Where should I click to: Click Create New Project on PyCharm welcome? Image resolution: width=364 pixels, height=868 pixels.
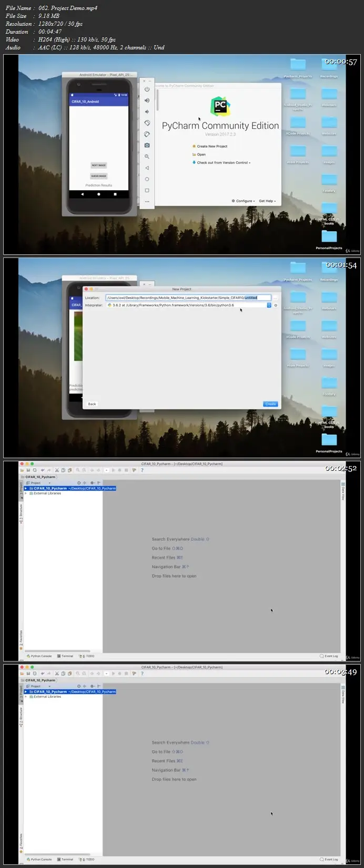pos(210,147)
